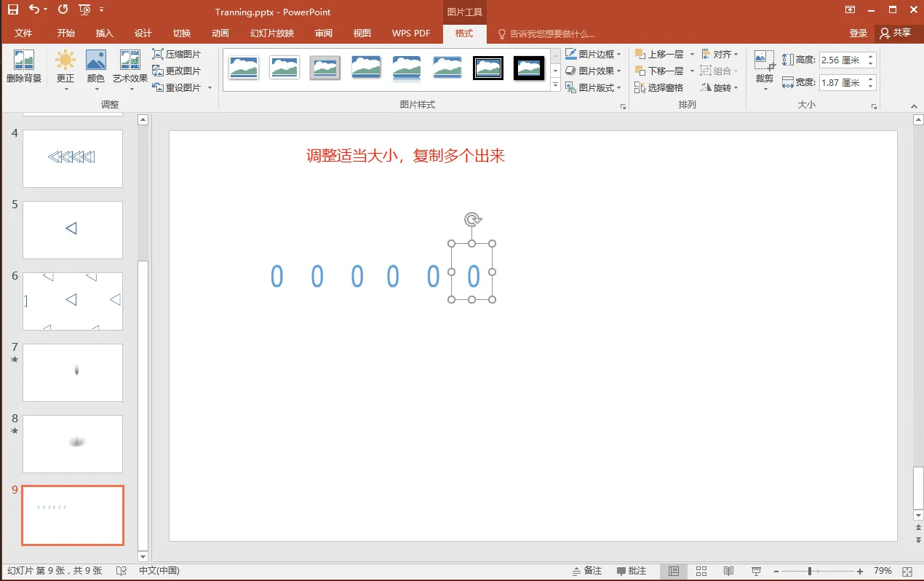The image size is (924, 581).
Task: Click the Sign in (登录) link
Action: [x=859, y=33]
